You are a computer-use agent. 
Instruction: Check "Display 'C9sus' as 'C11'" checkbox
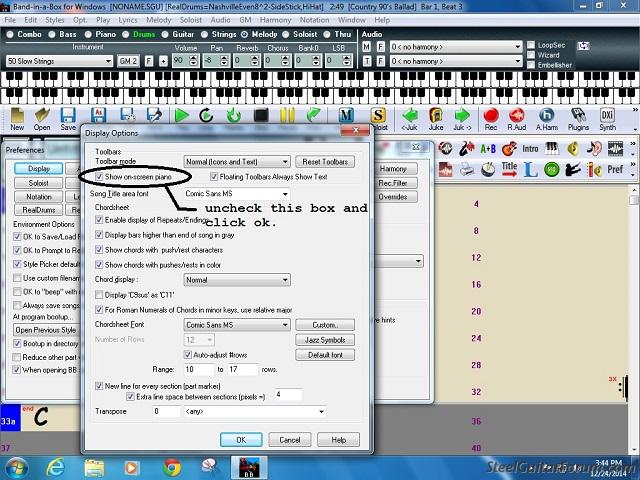point(99,295)
